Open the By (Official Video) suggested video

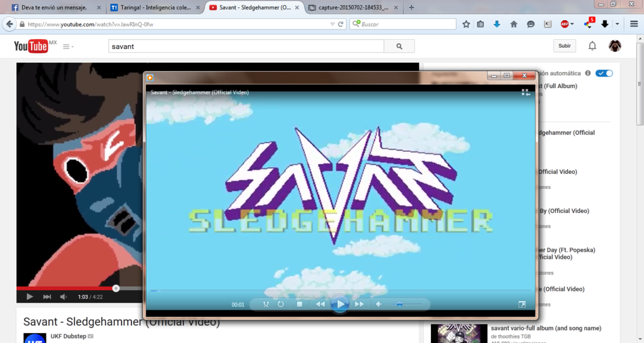[564, 211]
